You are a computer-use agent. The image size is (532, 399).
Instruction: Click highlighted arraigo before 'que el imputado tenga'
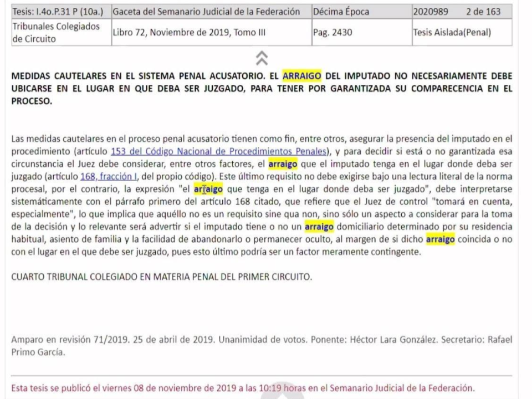[x=283, y=164]
